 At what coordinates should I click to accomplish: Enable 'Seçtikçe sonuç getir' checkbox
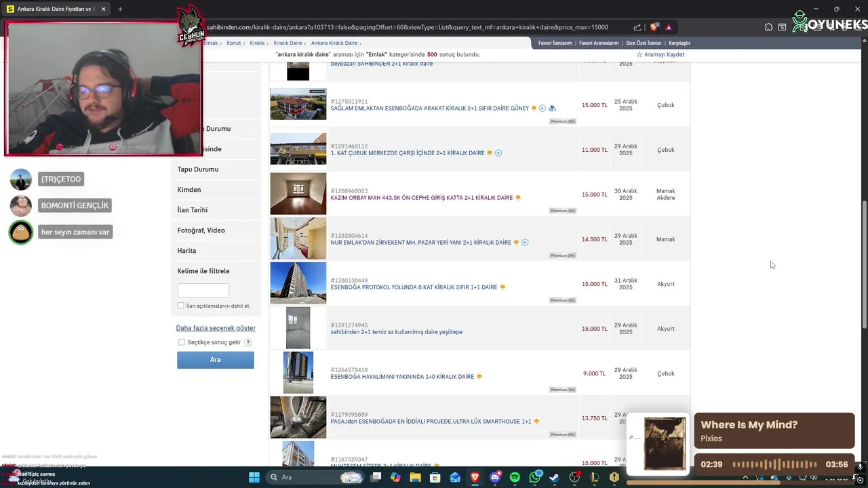182,342
